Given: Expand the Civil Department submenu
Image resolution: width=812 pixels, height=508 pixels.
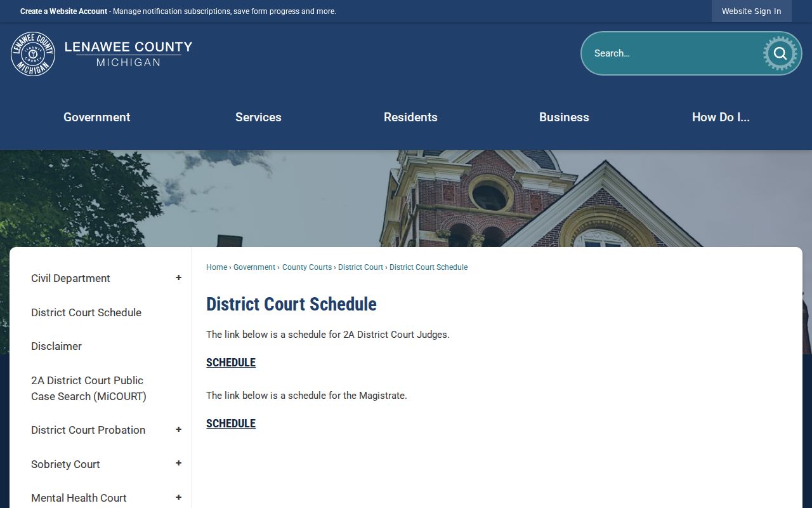Looking at the screenshot, I should click(179, 278).
